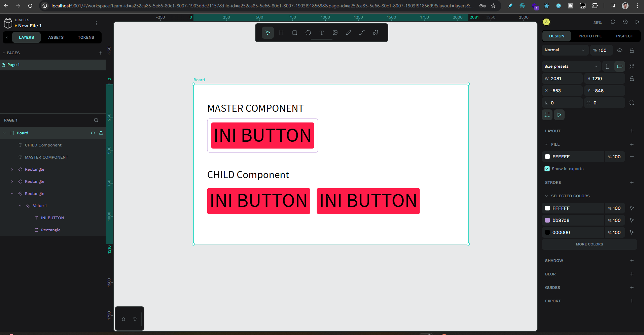Lock the width and height proportions
This screenshot has height=335, width=644.
(632, 78)
